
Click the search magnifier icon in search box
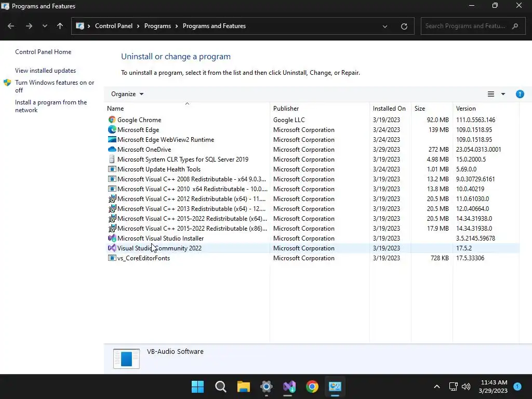[x=515, y=26]
